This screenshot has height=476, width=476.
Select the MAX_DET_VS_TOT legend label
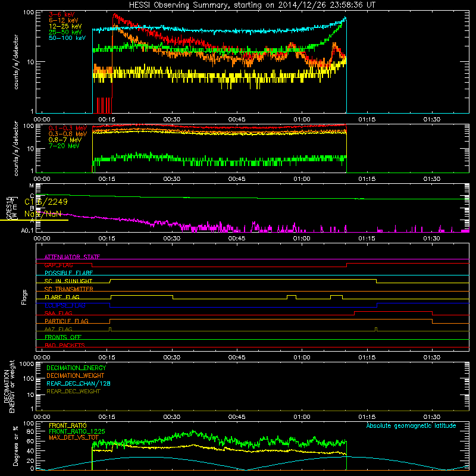(x=74, y=437)
